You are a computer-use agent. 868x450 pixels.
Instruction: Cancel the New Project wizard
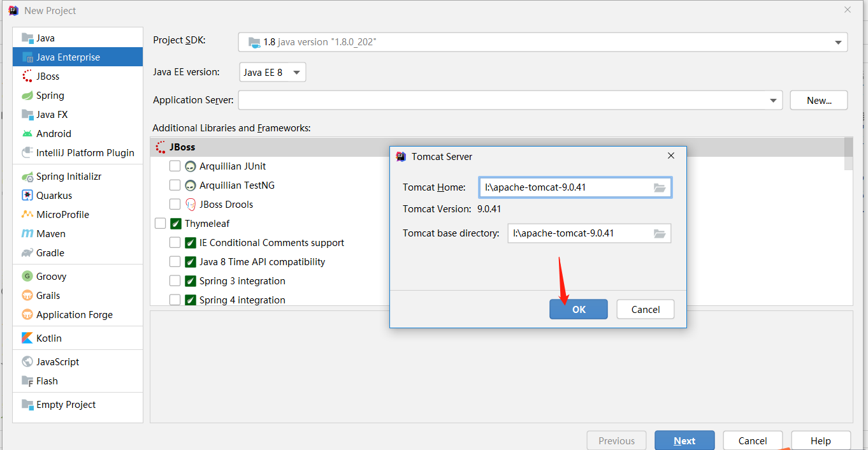(x=753, y=440)
